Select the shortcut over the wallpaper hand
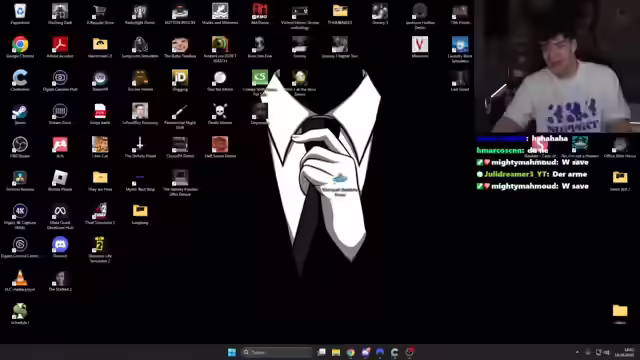The image size is (640, 360). point(340,179)
